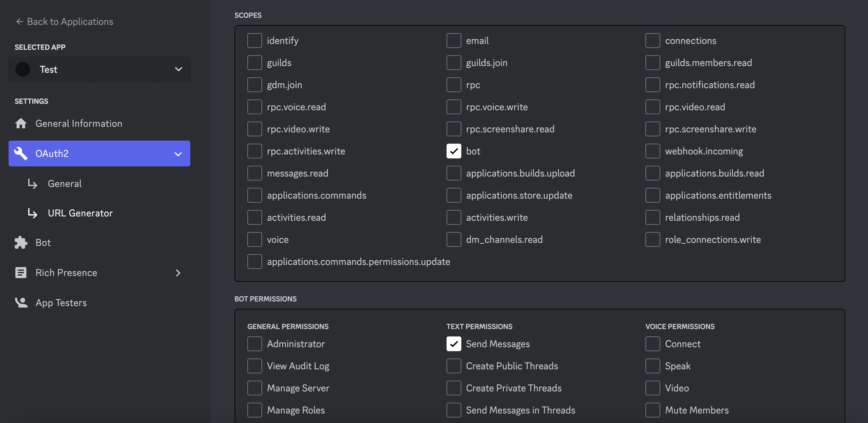Uncheck the bot scope checkbox

click(454, 151)
